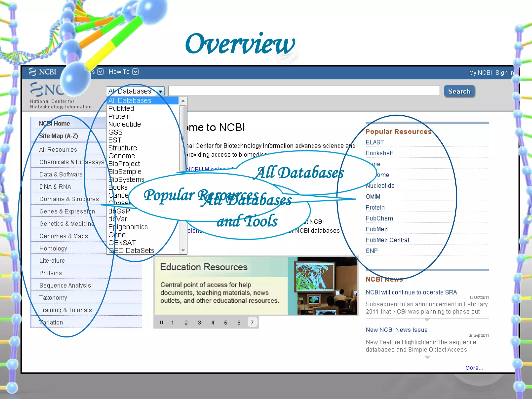This screenshot has width=532, height=399.
Task: Open Variation sidebar link
Action: 51,322
